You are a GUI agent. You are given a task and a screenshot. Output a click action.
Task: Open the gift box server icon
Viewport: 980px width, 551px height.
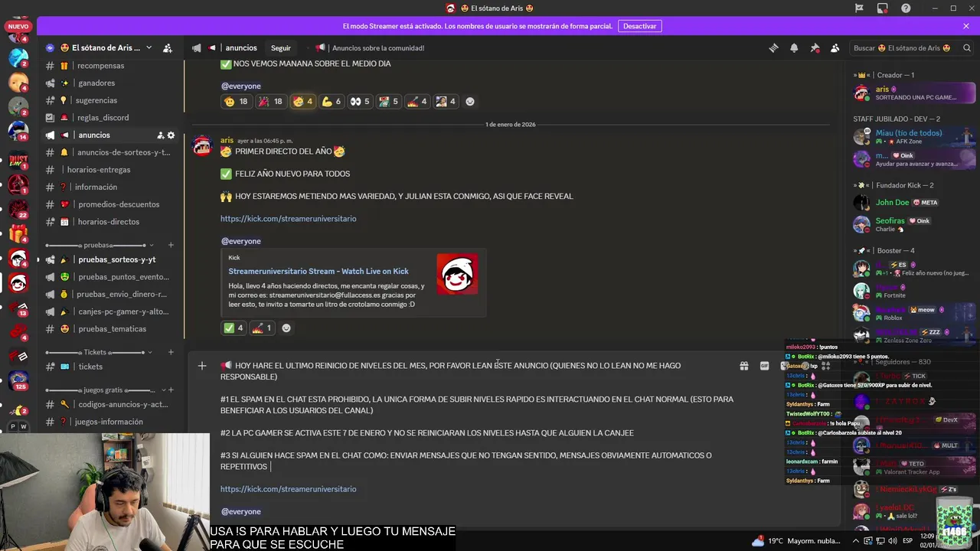pyautogui.click(x=18, y=233)
